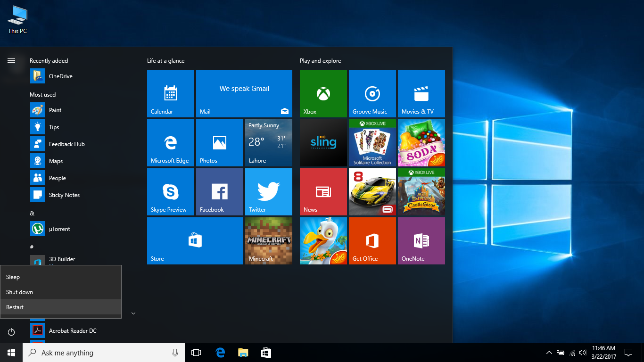Open the Store tile
The width and height of the screenshot is (644, 362).
pyautogui.click(x=195, y=241)
